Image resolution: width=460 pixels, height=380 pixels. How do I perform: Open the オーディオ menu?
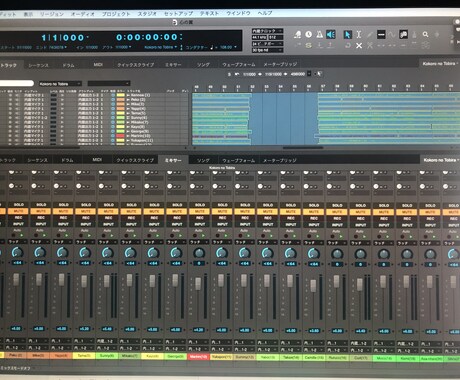(x=82, y=14)
